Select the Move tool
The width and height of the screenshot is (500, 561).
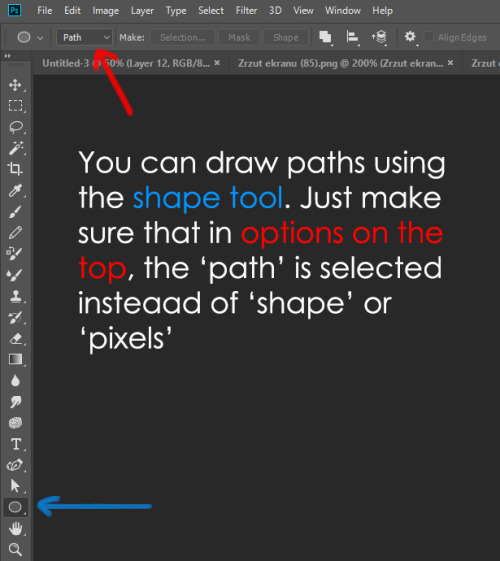15,85
